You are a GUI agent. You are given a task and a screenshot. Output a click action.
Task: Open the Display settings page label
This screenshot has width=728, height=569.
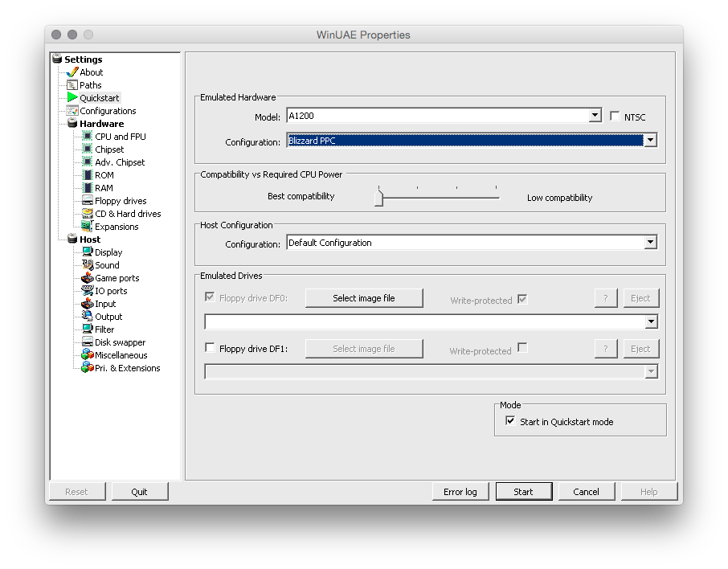coord(108,252)
